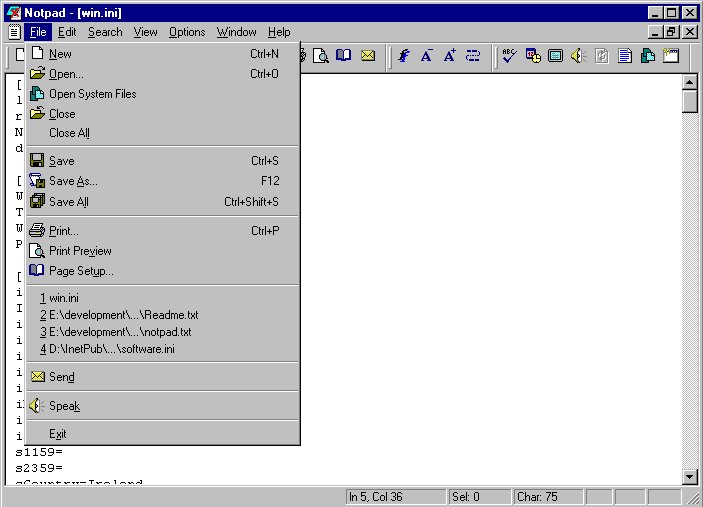Click the Page Setup book toolbar icon

(x=343, y=56)
